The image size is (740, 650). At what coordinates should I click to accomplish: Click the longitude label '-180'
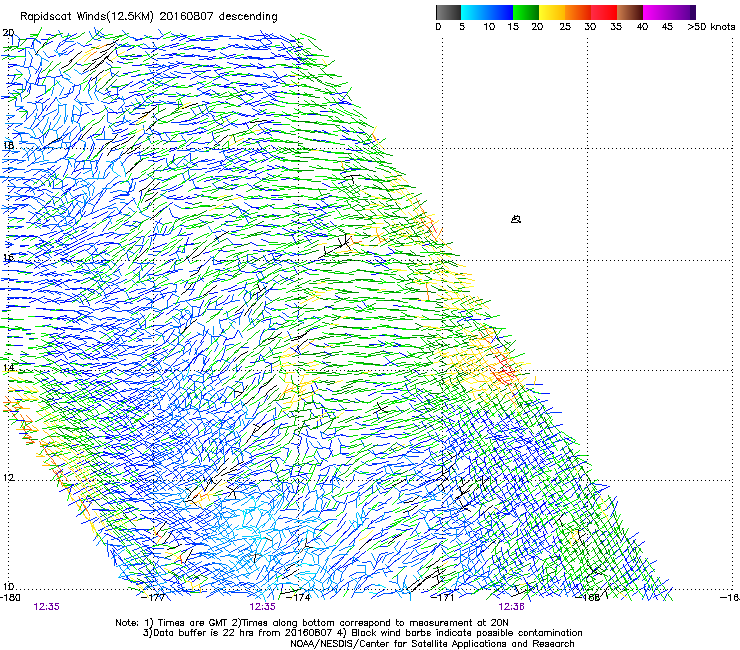[10, 598]
